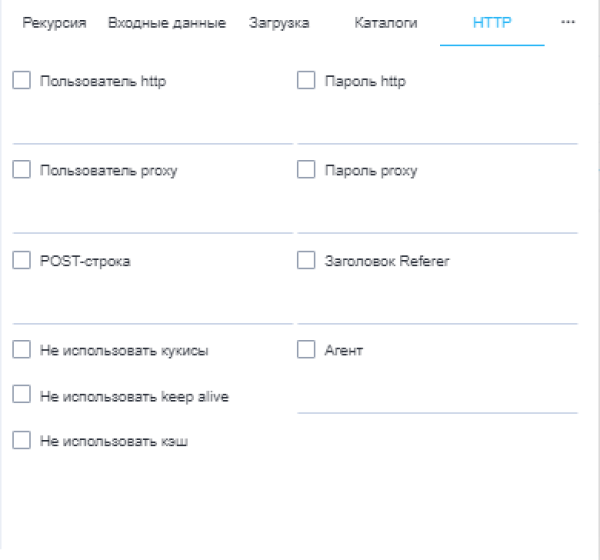Open the more tabs ellipsis icon
Image resolution: width=600 pixels, height=560 pixels.
click(x=568, y=22)
